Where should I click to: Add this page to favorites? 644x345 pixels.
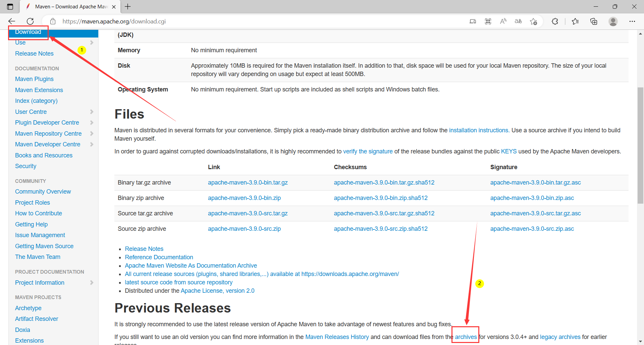tap(534, 21)
